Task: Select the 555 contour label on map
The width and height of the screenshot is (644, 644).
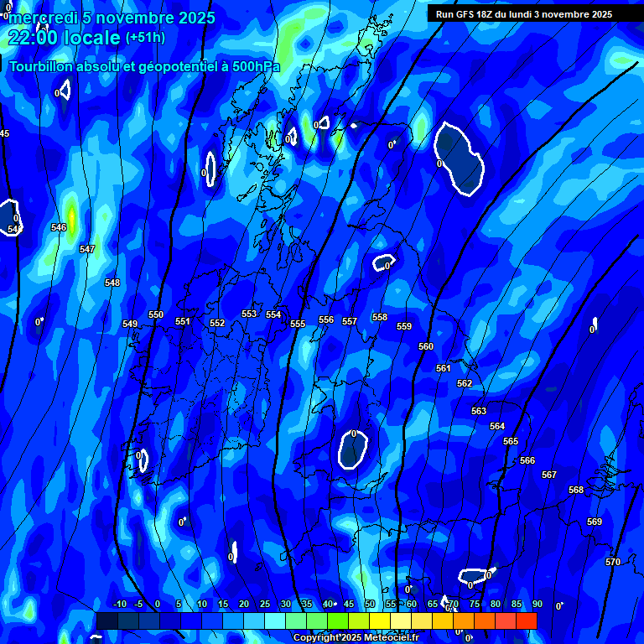Action: [298, 324]
